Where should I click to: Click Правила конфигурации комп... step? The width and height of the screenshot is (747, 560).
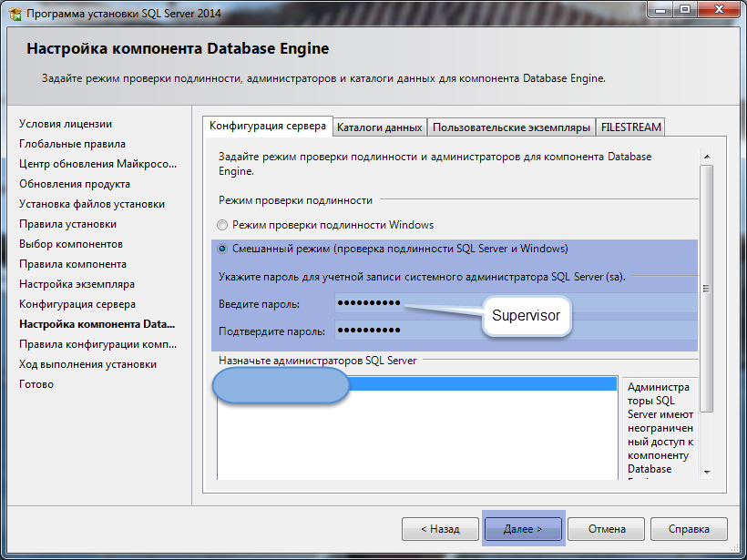click(97, 344)
